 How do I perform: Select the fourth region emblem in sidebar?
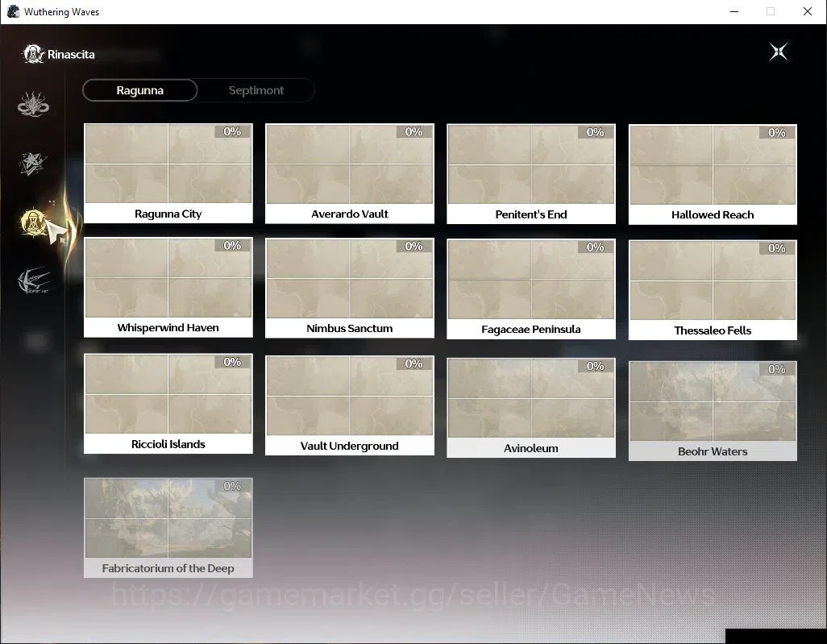point(34,280)
